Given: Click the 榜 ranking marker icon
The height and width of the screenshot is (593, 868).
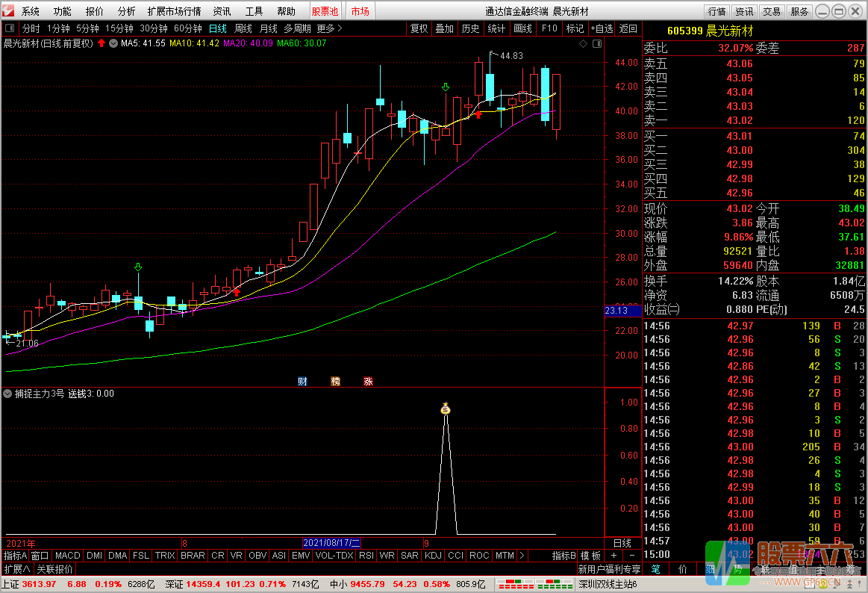Looking at the screenshot, I should [x=335, y=382].
